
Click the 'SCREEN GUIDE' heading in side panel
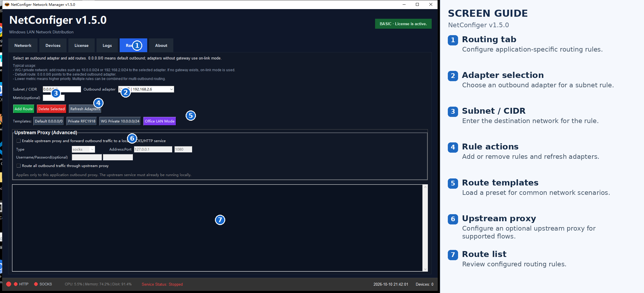[488, 13]
